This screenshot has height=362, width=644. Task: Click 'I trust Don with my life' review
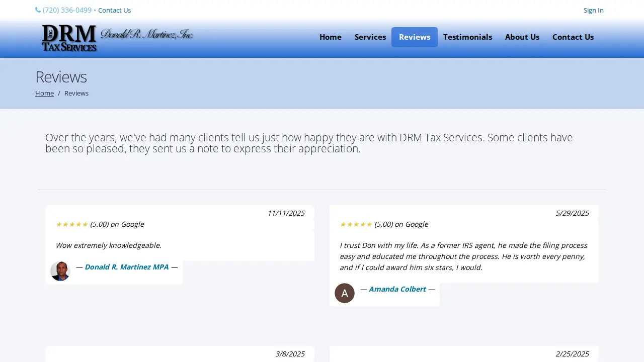(x=464, y=256)
